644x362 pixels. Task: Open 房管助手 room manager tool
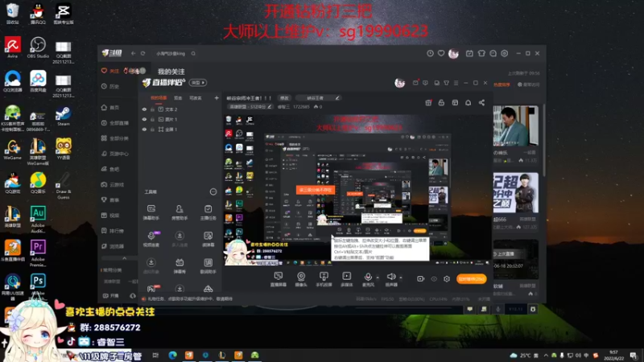(180, 212)
